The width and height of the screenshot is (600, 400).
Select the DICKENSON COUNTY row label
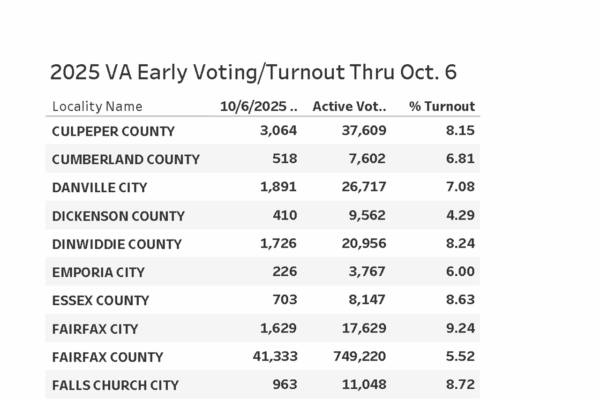[118, 215]
